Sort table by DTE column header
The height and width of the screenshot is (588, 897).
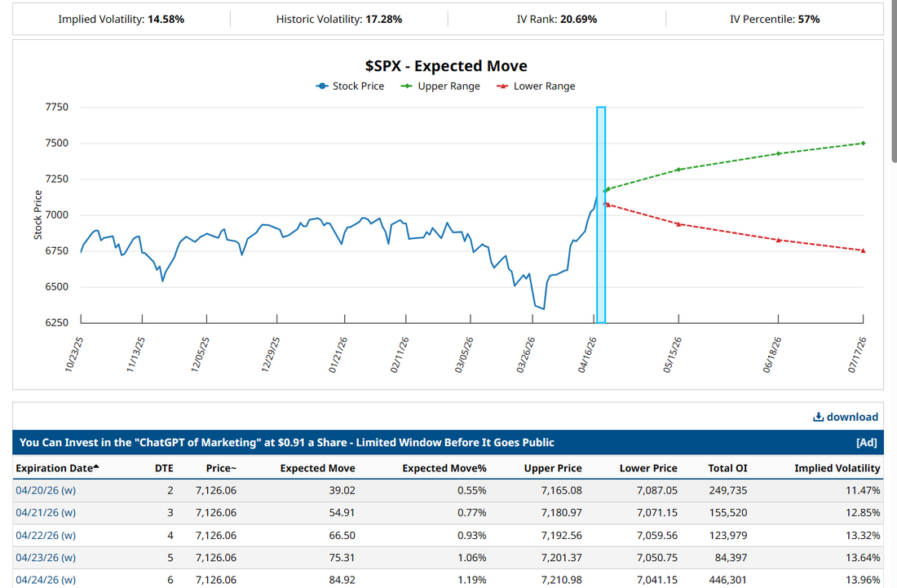click(x=163, y=468)
